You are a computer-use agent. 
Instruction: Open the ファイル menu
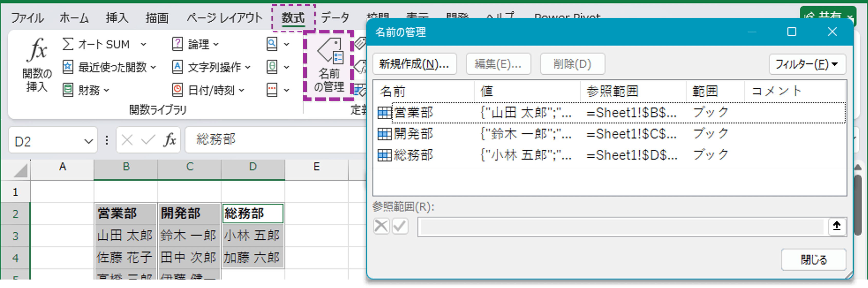(28, 17)
